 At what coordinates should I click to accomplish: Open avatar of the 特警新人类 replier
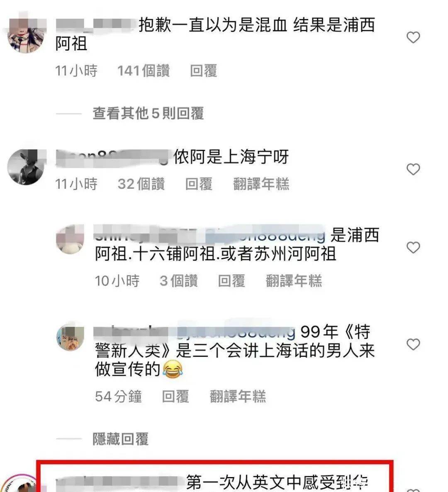click(70, 337)
